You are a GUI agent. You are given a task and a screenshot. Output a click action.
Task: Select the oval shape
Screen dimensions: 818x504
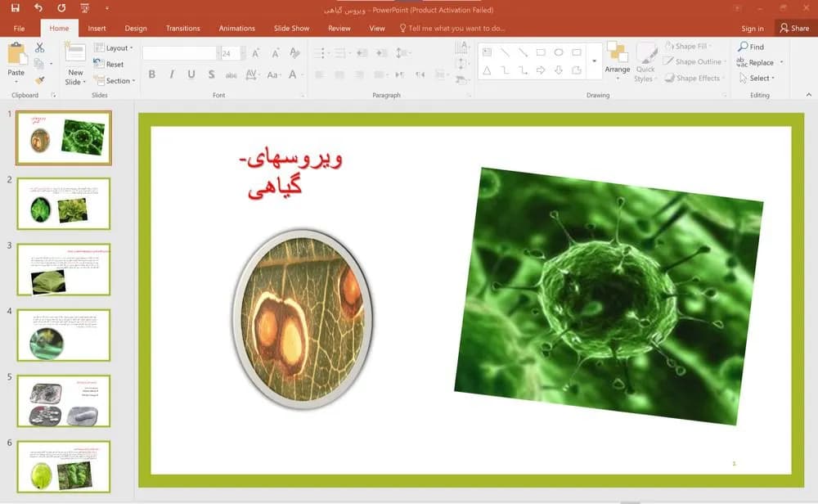click(559, 52)
